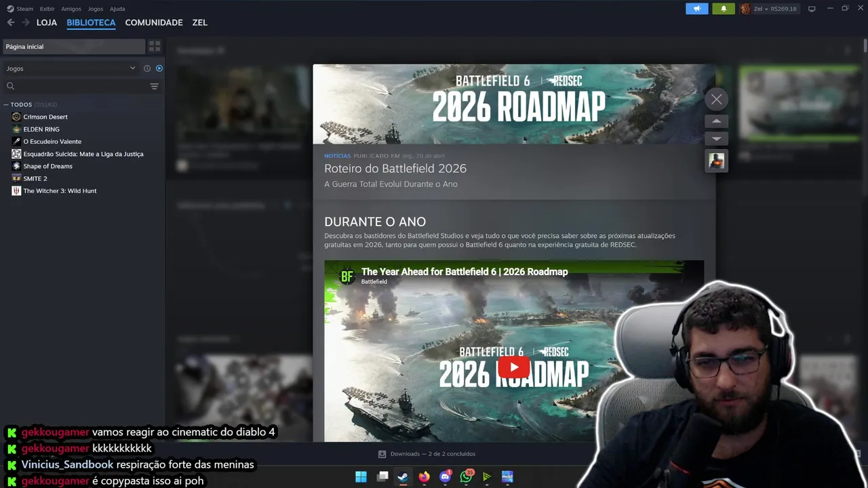Click the Steam logo in the menu bar

[10, 9]
